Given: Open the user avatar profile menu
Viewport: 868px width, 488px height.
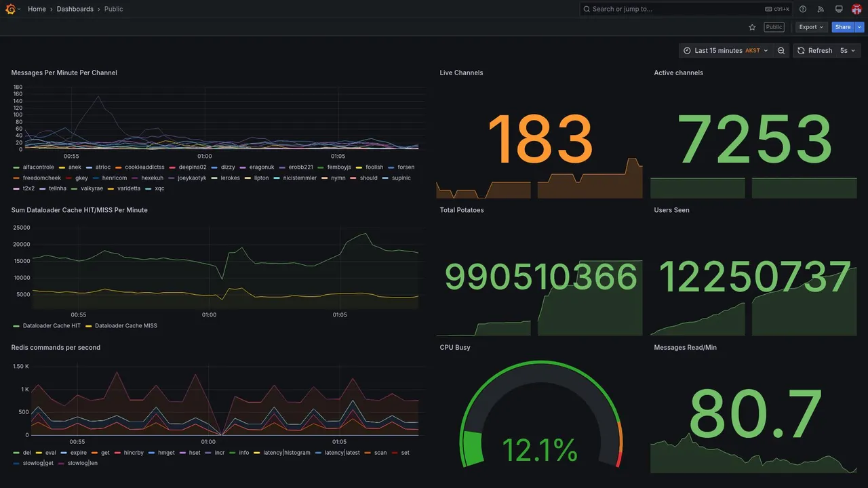Looking at the screenshot, I should pyautogui.click(x=856, y=9).
